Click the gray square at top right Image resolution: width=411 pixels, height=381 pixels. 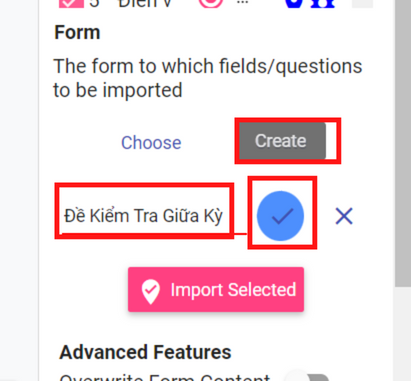[362, 3]
